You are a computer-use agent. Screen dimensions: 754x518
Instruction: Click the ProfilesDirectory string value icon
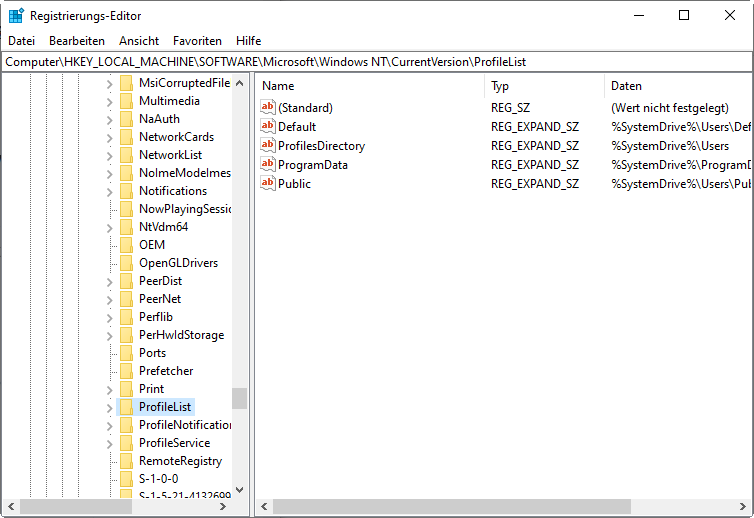coord(267,145)
